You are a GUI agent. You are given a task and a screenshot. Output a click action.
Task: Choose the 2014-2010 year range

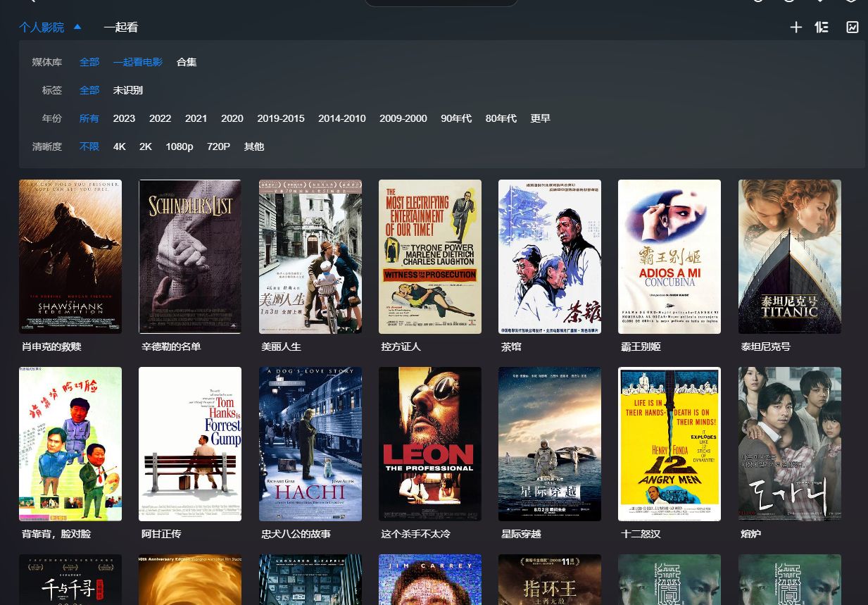pos(342,118)
